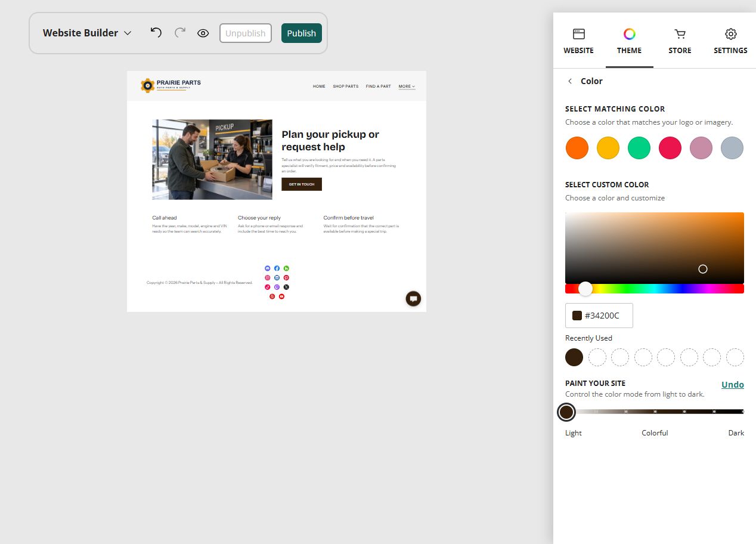Click the Light label under paint slider

(574, 433)
